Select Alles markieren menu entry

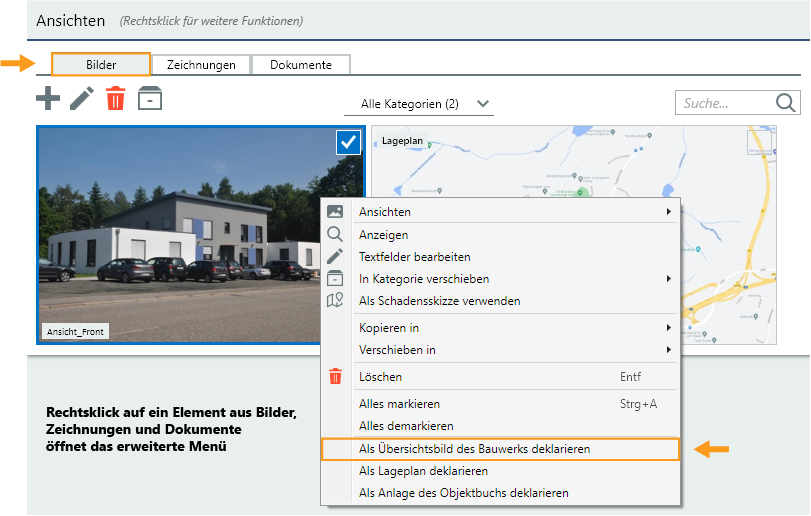click(x=501, y=404)
